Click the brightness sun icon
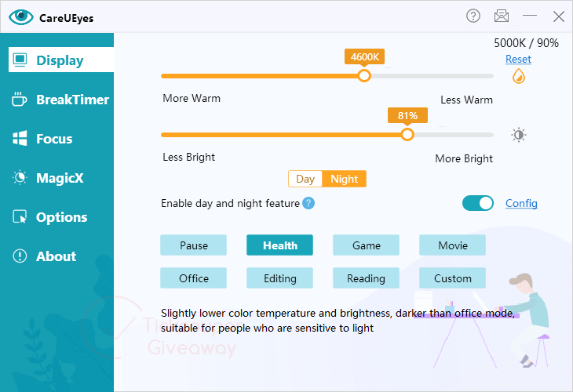Screen dimensions: 573x392 click(519, 135)
